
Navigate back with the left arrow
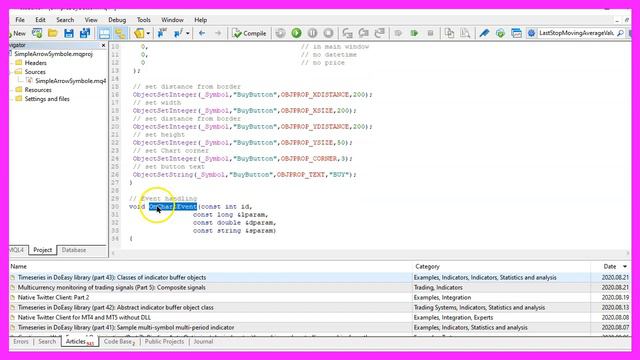202,33
